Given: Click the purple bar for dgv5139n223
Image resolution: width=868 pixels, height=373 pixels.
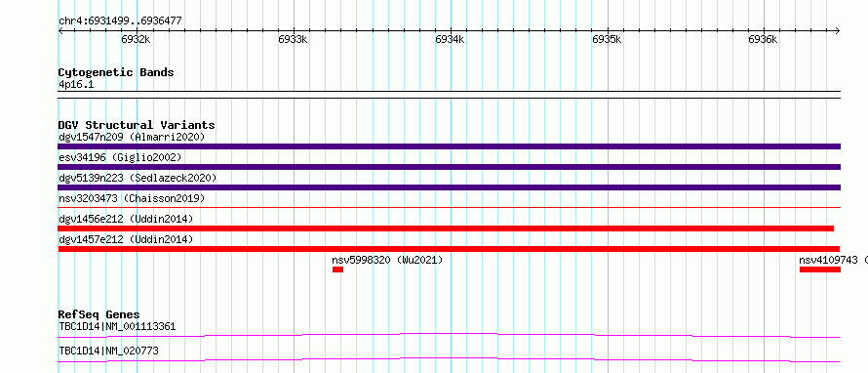Looking at the screenshot, I should click(449, 187).
